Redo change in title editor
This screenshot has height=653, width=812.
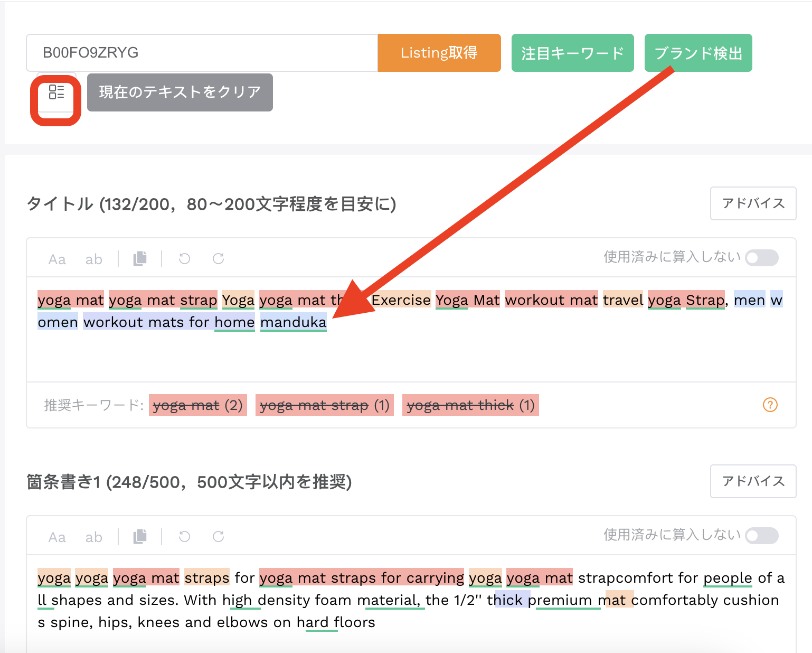[x=218, y=258]
